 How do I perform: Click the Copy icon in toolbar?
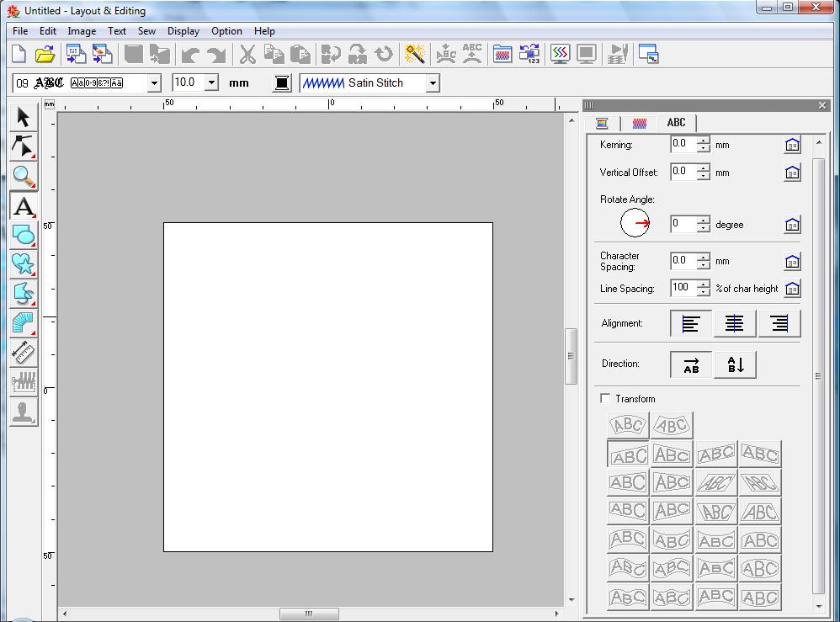(x=274, y=54)
